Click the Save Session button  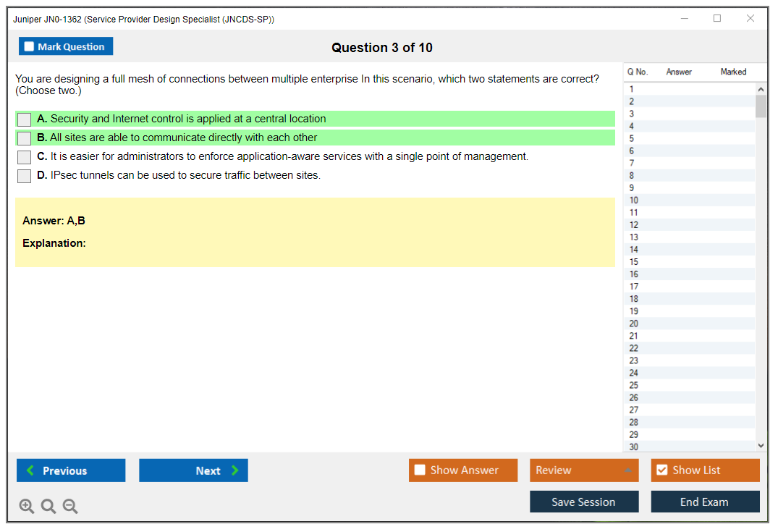point(584,502)
